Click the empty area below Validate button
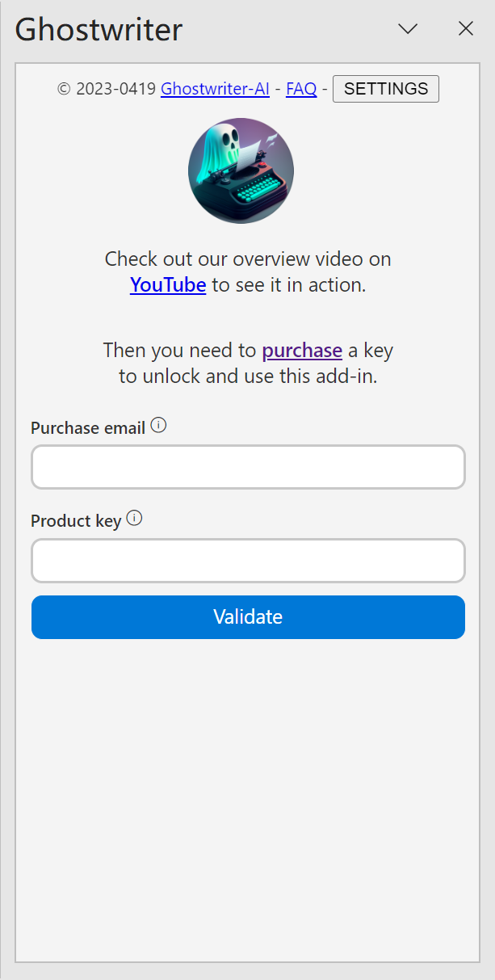 248,792
